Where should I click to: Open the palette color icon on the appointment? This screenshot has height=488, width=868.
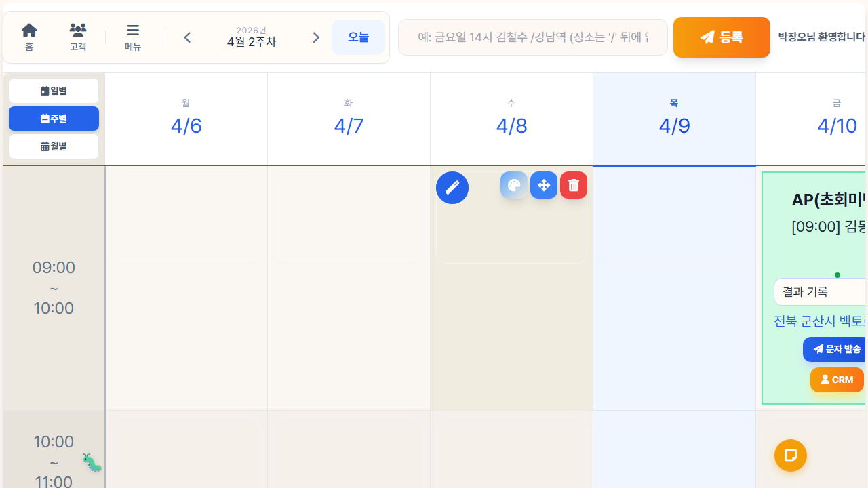pos(514,184)
